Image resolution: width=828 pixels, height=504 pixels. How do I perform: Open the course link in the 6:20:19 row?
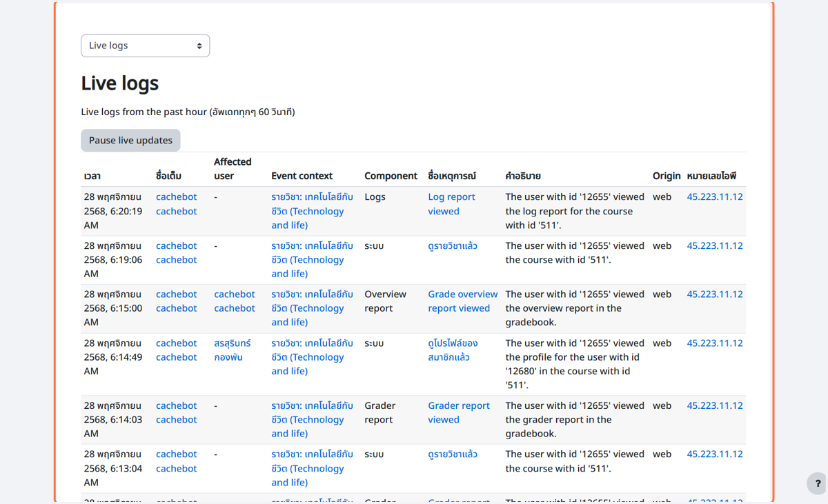point(312,211)
